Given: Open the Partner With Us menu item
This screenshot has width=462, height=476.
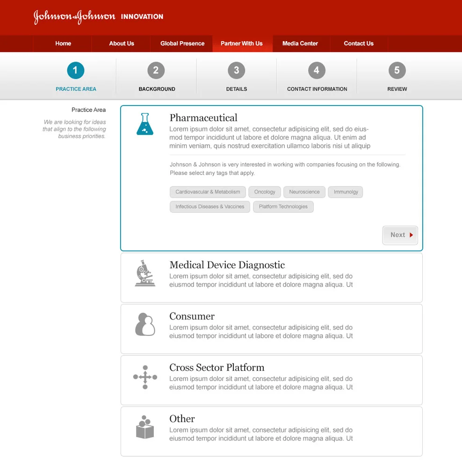Looking at the screenshot, I should pyautogui.click(x=242, y=43).
